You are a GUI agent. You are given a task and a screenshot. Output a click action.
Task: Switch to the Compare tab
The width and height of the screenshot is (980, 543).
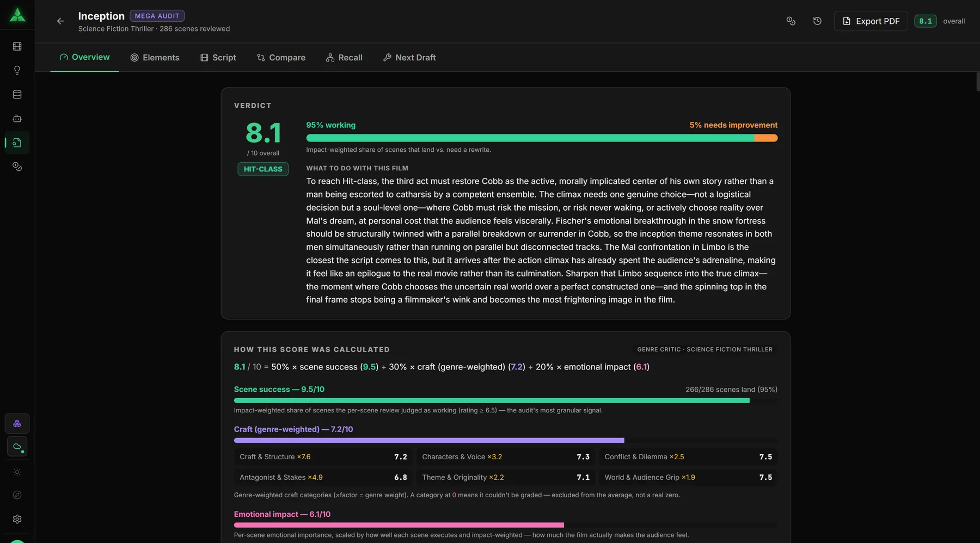tap(281, 58)
